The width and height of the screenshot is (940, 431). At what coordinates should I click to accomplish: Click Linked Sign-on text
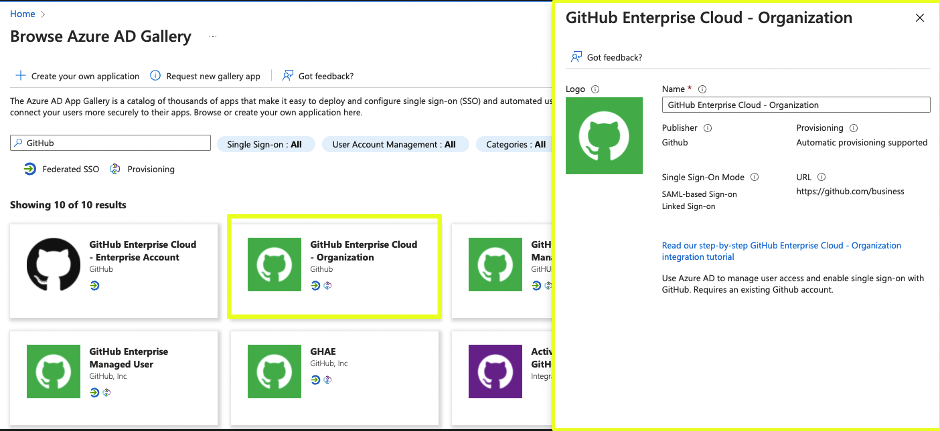[689, 206]
